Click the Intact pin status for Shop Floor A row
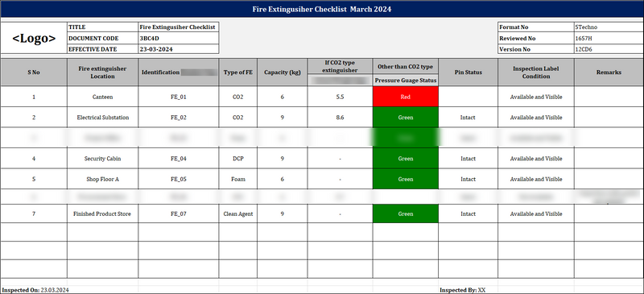The width and height of the screenshot is (644, 294). (x=468, y=180)
